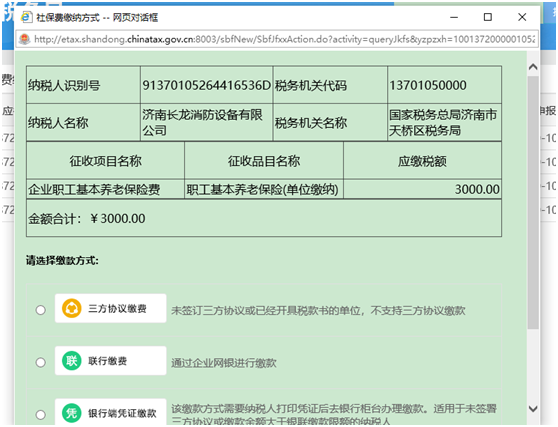This screenshot has width=558, height=427.
Task: Select the 三方协议缴费 radio button
Action: click(x=41, y=310)
